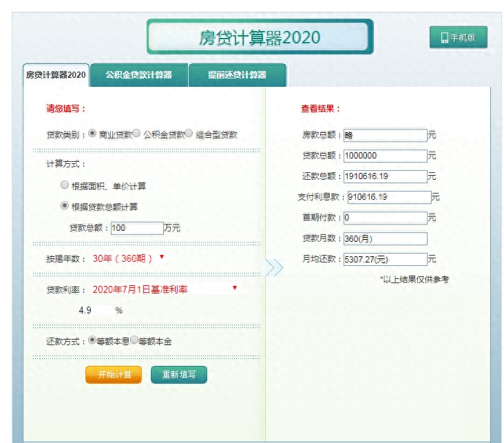
Task: Click the 重新填写 reset button
Action: coord(179,375)
